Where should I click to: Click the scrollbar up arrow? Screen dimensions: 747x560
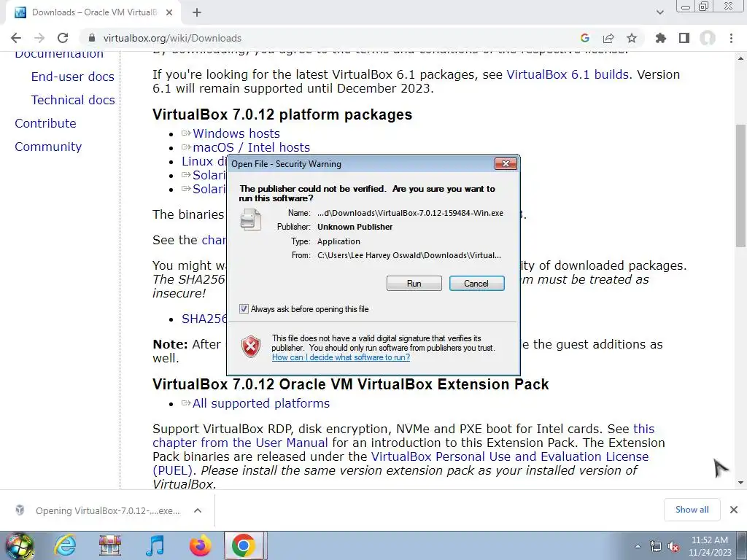[x=741, y=58]
